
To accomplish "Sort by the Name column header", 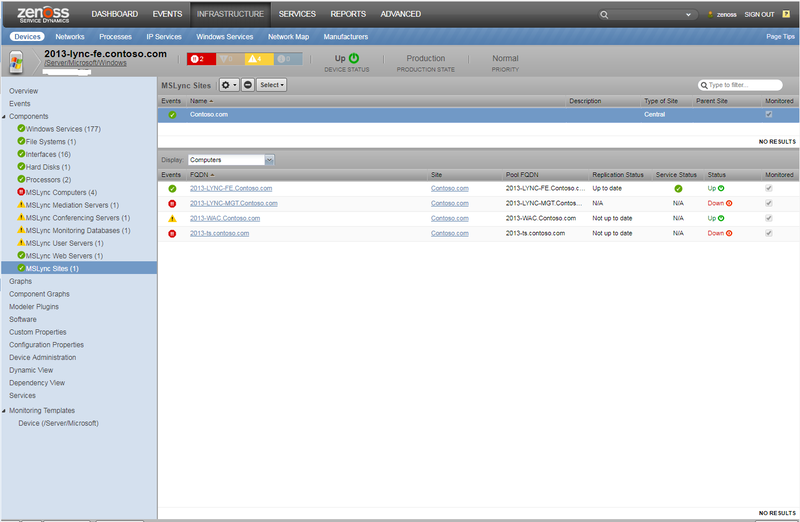I will point(201,101).
